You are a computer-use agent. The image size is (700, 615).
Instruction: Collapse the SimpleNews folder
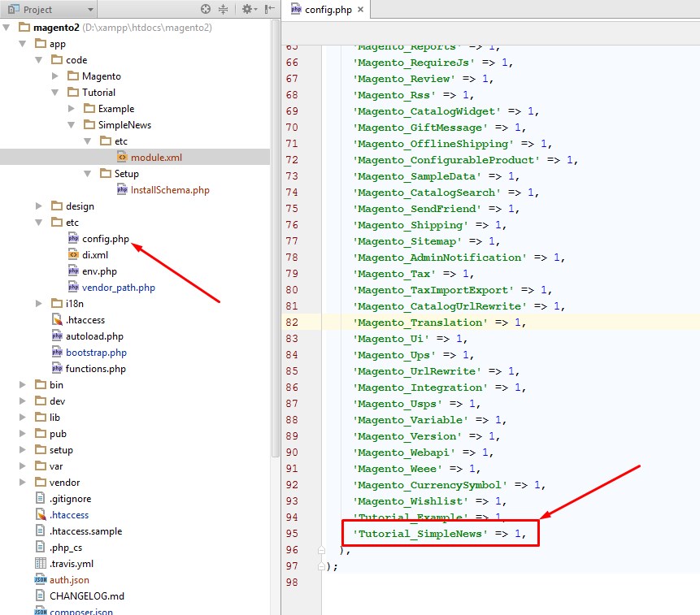71,125
